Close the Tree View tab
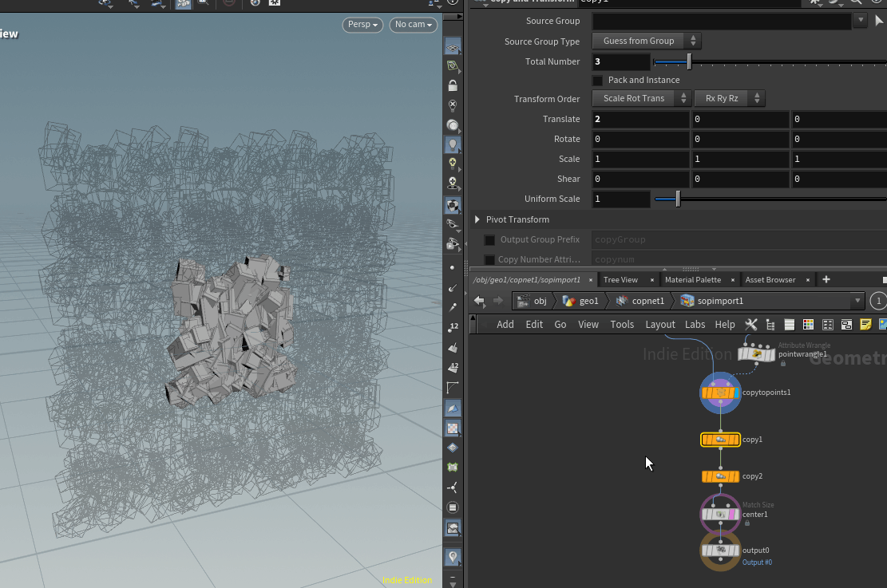Image resolution: width=887 pixels, height=588 pixels. point(652,280)
